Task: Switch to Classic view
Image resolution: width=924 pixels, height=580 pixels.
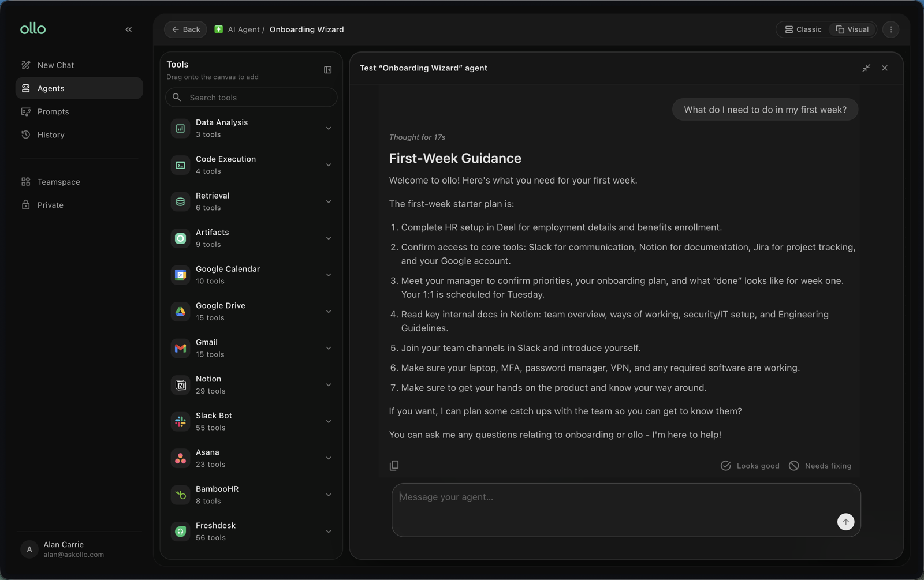Action: click(803, 29)
